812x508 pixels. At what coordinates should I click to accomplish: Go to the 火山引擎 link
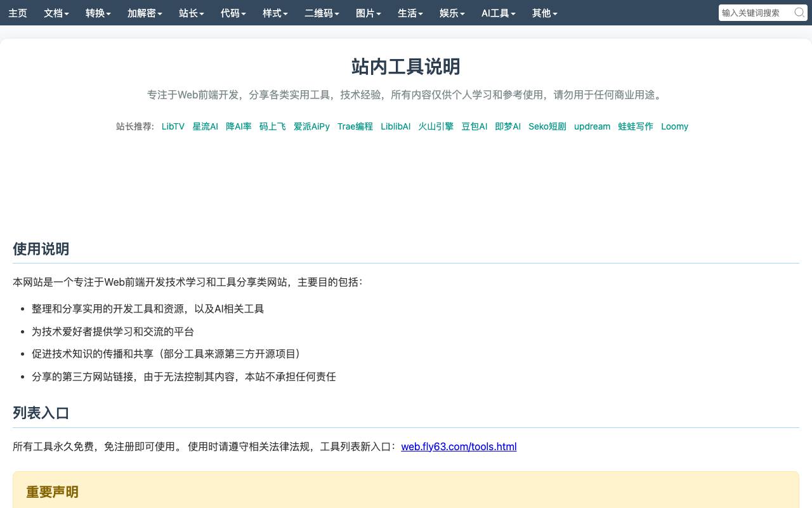(x=436, y=126)
